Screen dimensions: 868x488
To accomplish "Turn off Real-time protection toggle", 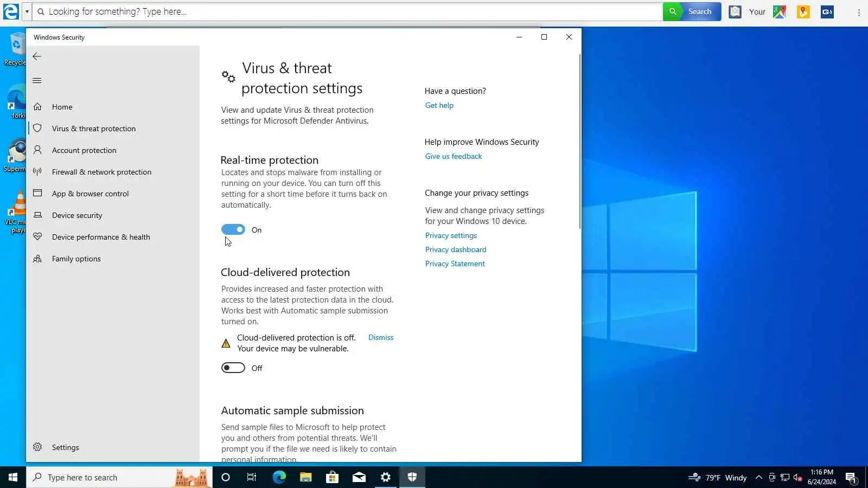I will point(233,230).
